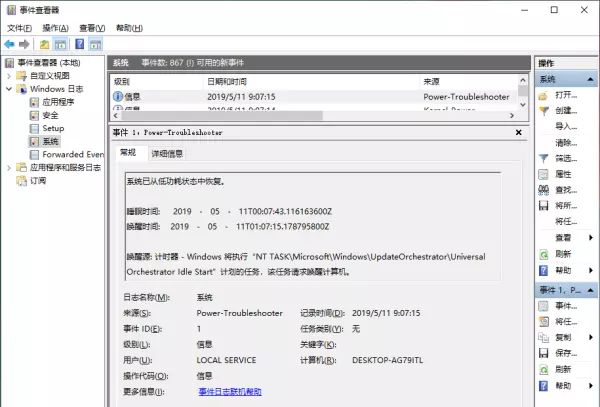Click the Forward arrow toolbar icon

(24, 44)
